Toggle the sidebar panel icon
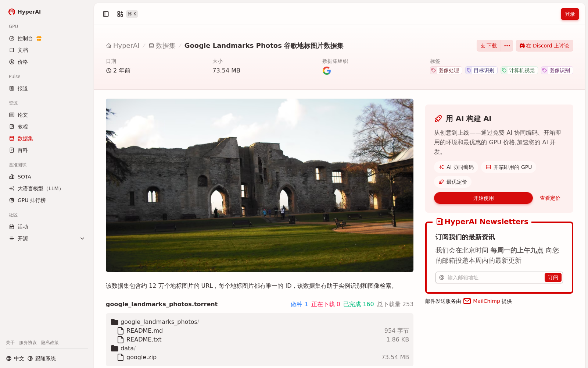588x368 pixels. 106,14
